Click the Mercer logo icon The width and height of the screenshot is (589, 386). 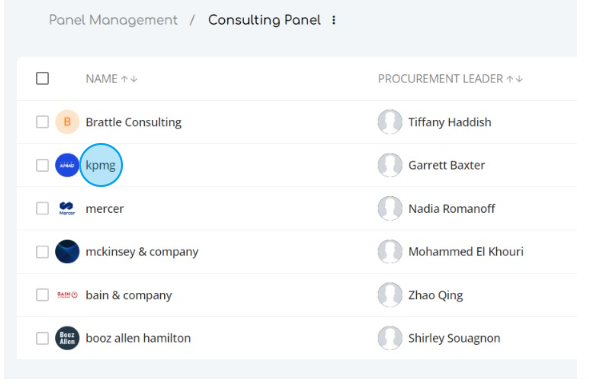(x=67, y=208)
